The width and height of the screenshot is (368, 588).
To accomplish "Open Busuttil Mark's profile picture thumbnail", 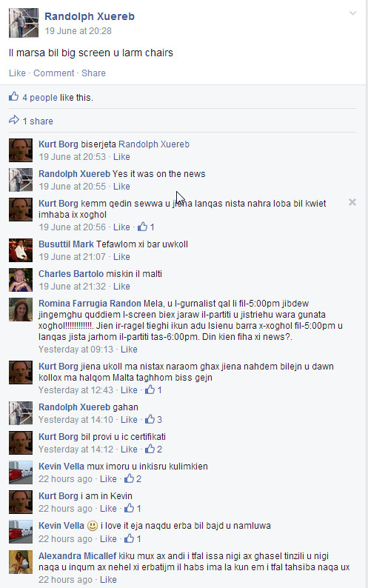I will click(x=21, y=250).
